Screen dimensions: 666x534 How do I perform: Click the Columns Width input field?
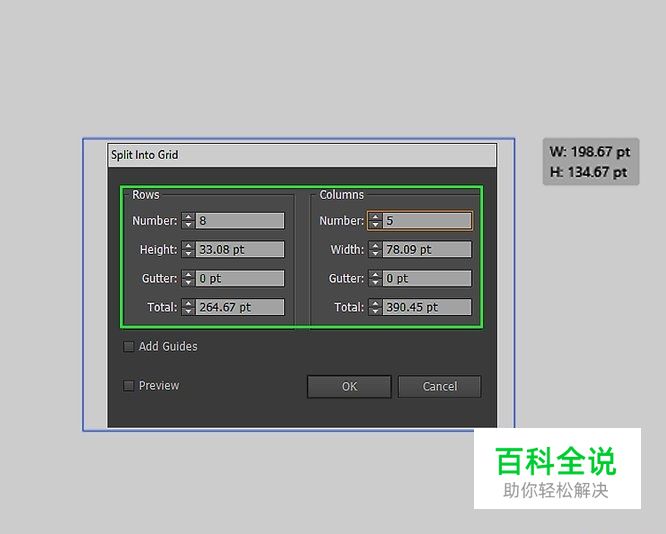click(x=427, y=249)
